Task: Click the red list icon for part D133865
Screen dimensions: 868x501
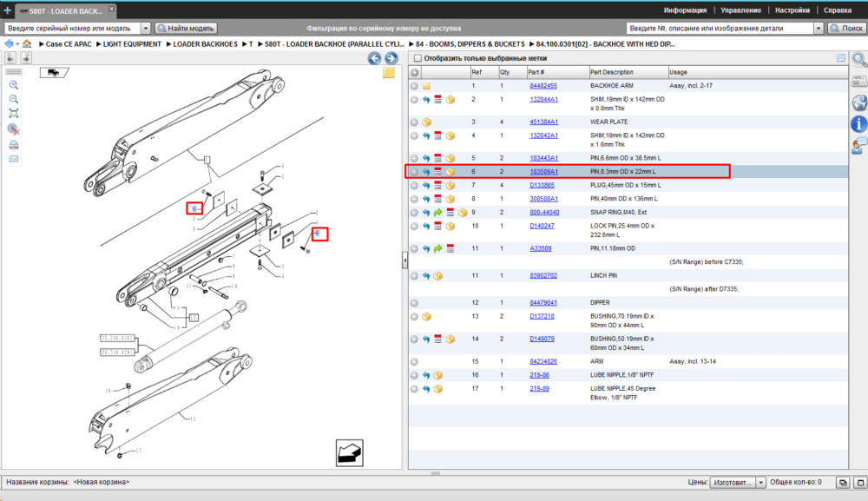Action: (x=437, y=186)
